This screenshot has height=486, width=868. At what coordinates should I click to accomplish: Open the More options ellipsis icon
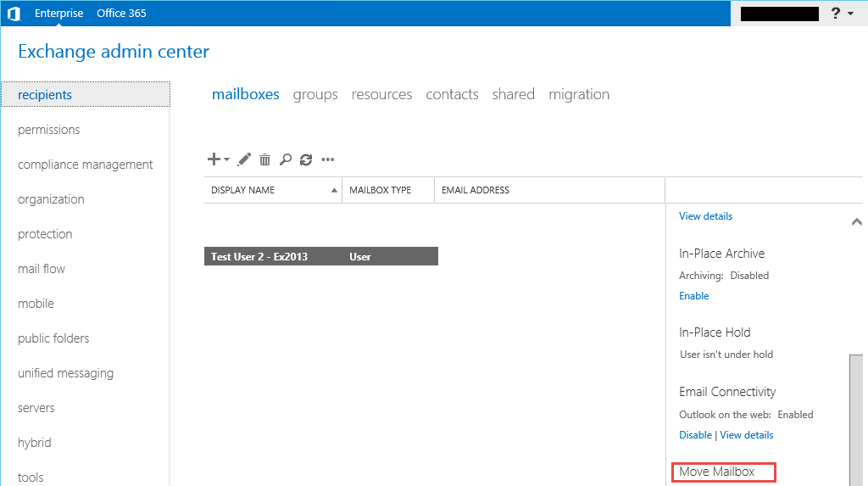click(328, 159)
